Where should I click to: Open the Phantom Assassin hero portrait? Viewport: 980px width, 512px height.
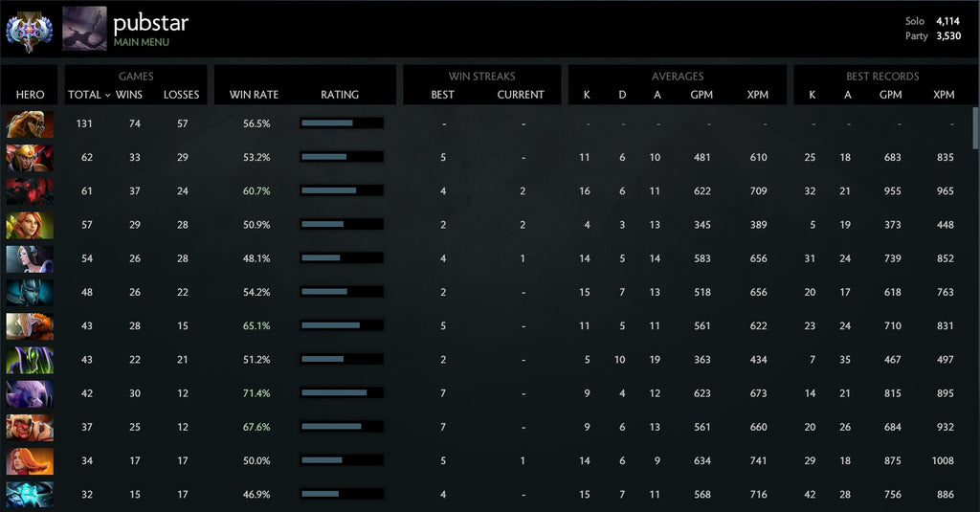30,292
